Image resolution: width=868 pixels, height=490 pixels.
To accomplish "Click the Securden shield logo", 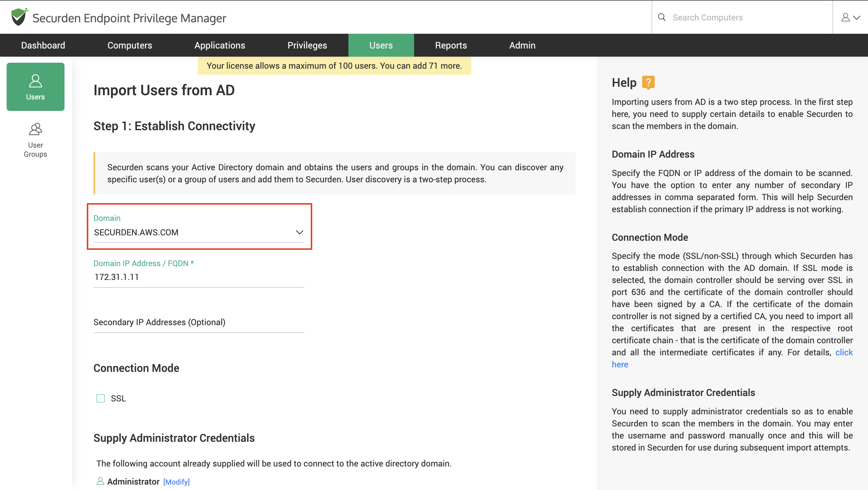I will (x=19, y=17).
